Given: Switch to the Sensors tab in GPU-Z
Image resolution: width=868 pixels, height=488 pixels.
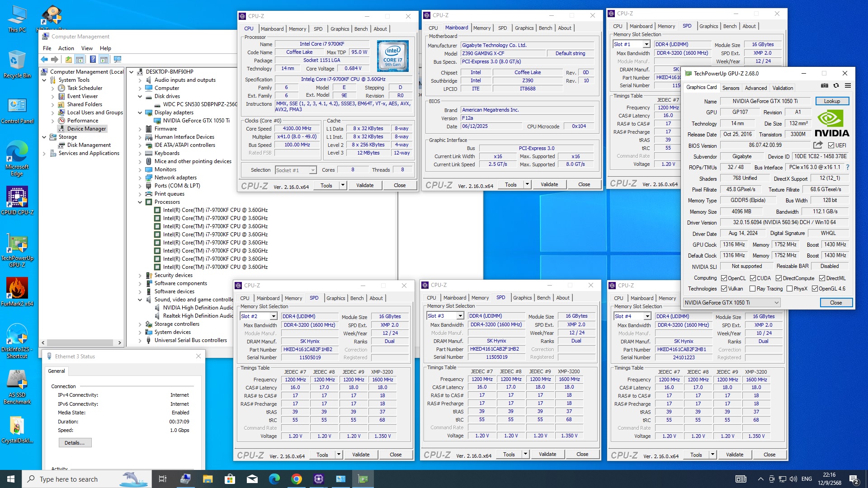Looking at the screenshot, I should click(731, 88).
